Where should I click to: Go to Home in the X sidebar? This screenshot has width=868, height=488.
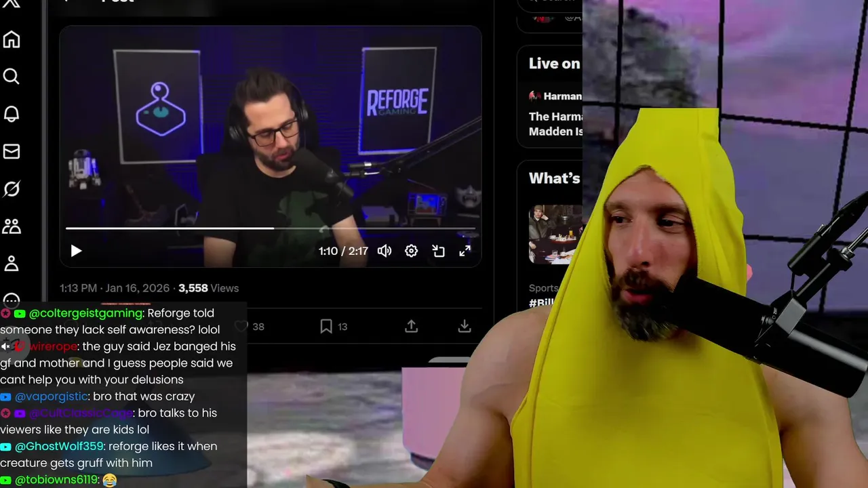(12, 39)
